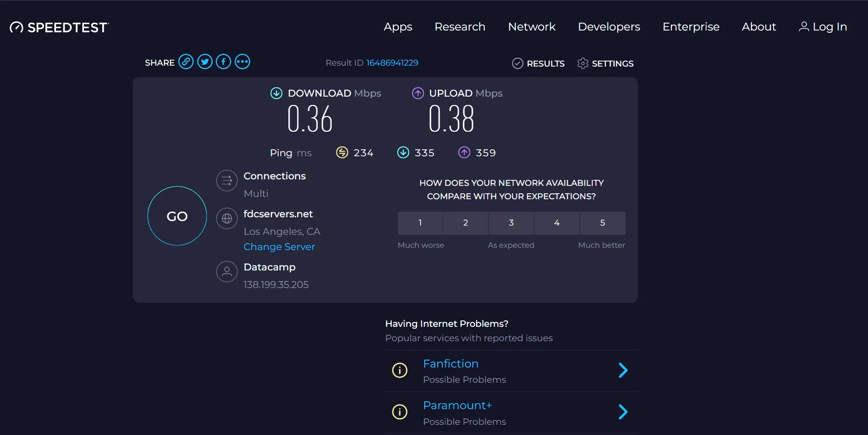868x435 pixels.
Task: Open the Enterprise menu
Action: [691, 27]
